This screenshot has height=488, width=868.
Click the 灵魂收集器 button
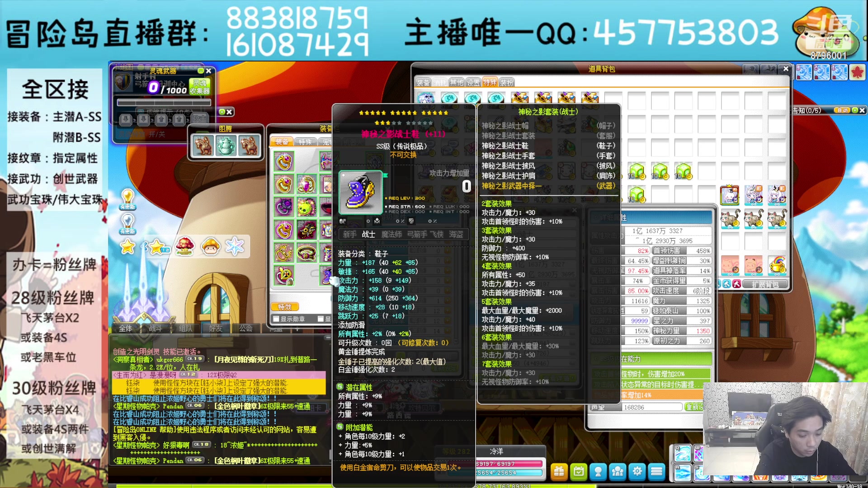pyautogui.click(x=199, y=87)
